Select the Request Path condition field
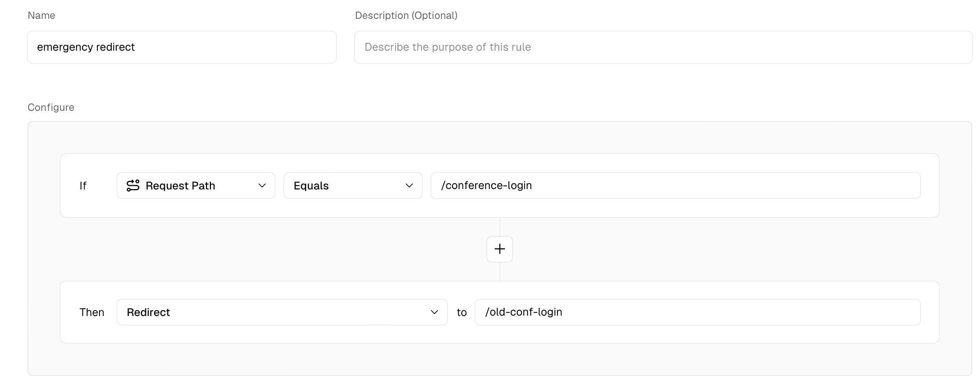The height and width of the screenshot is (386, 980). (196, 185)
